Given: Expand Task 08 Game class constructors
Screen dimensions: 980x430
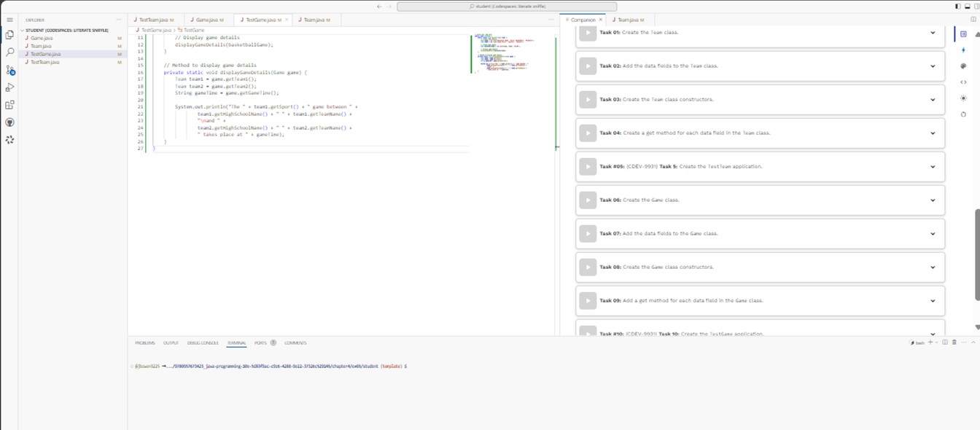Looking at the screenshot, I should pos(933,267).
